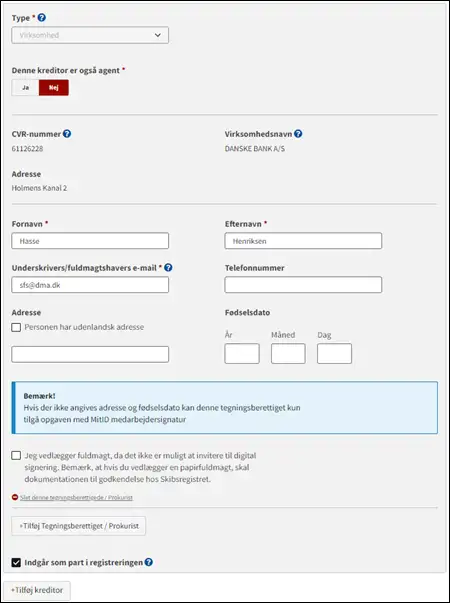
Task: Open help icon next to e-mail label
Action: click(x=168, y=268)
